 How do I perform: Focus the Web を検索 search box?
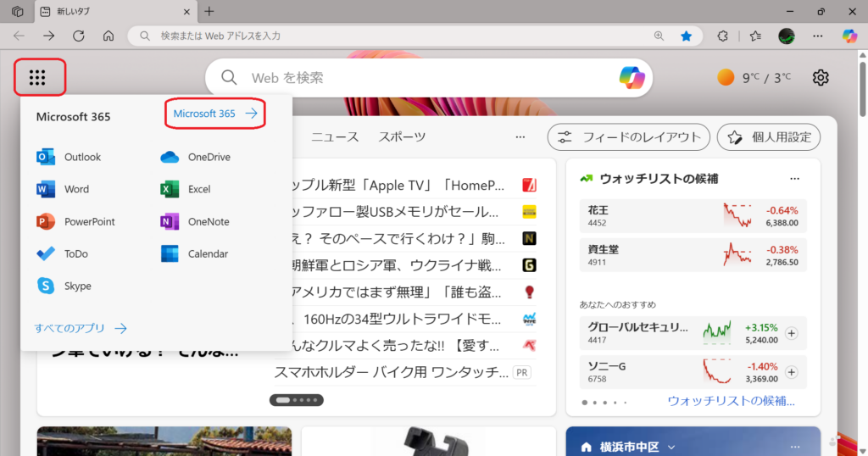pos(429,77)
